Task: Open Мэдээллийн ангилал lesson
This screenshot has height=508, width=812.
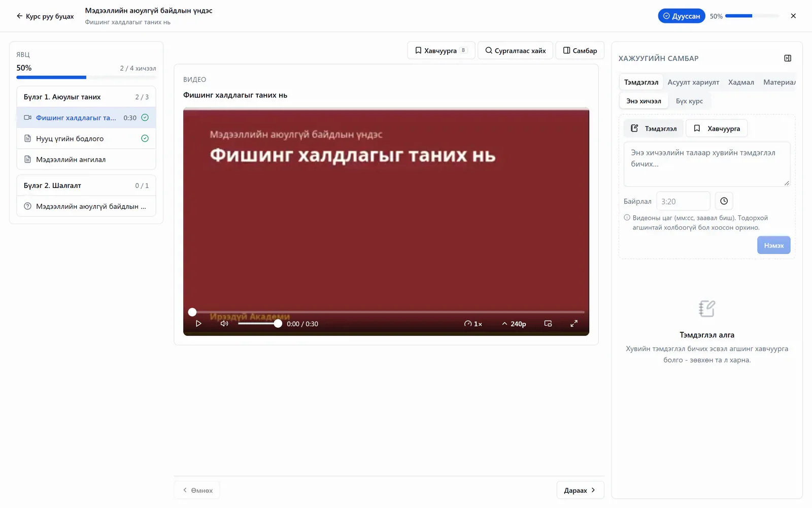Action: click(x=86, y=160)
